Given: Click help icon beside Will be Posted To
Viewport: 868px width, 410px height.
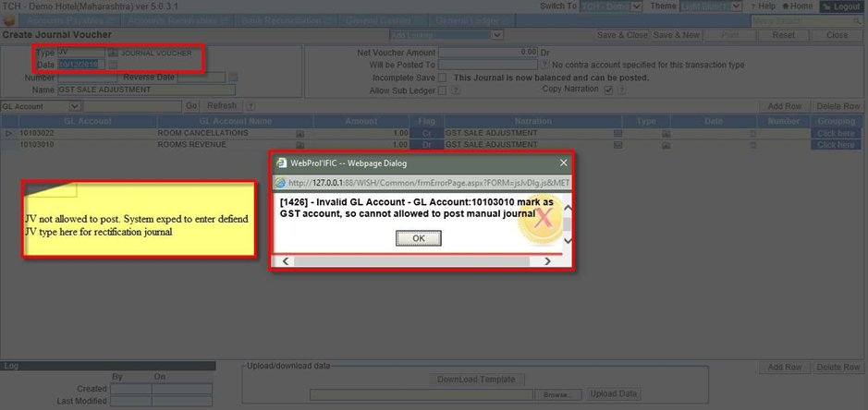Looking at the screenshot, I should coord(544,65).
